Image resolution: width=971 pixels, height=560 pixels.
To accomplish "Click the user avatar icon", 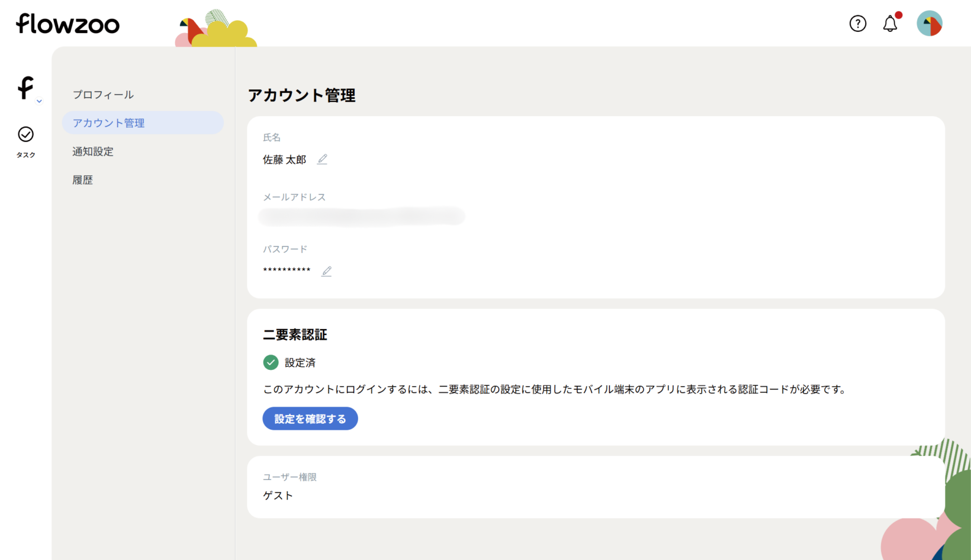I will [x=929, y=24].
